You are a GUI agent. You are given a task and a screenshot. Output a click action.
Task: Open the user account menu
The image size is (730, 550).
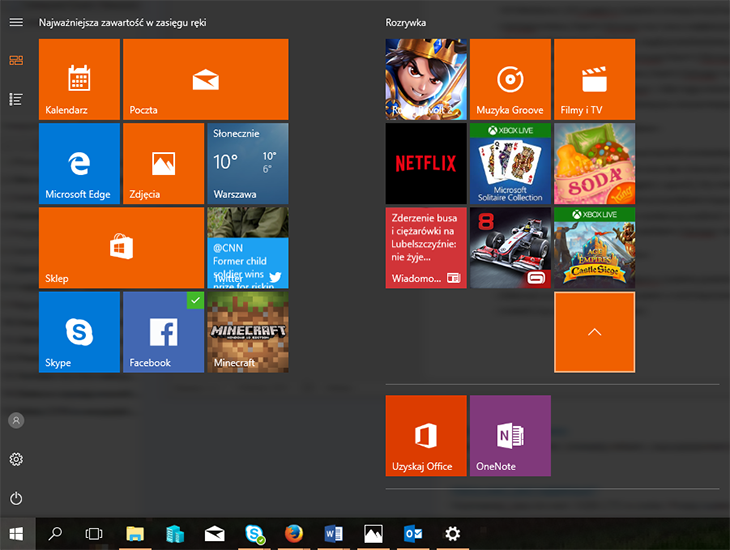(16, 421)
